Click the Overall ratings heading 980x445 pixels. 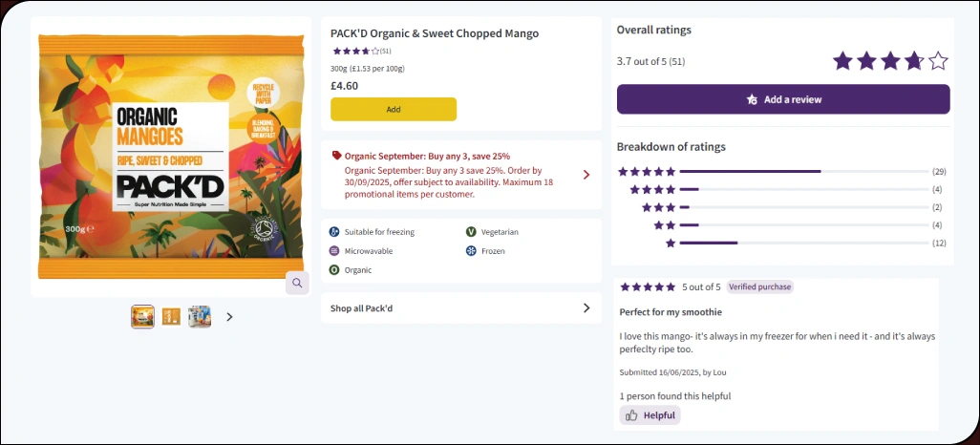click(654, 30)
